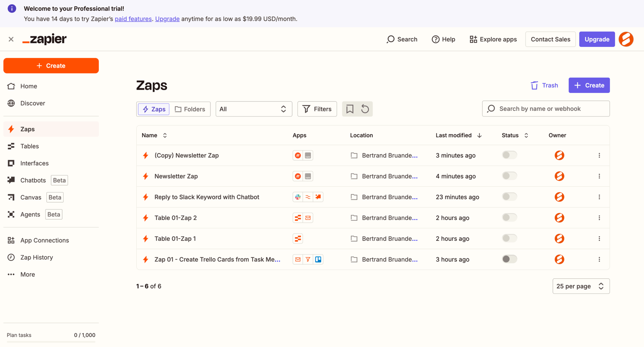Open the Table 01-Zap 2 zap name
This screenshot has height=347, width=644.
tap(175, 218)
